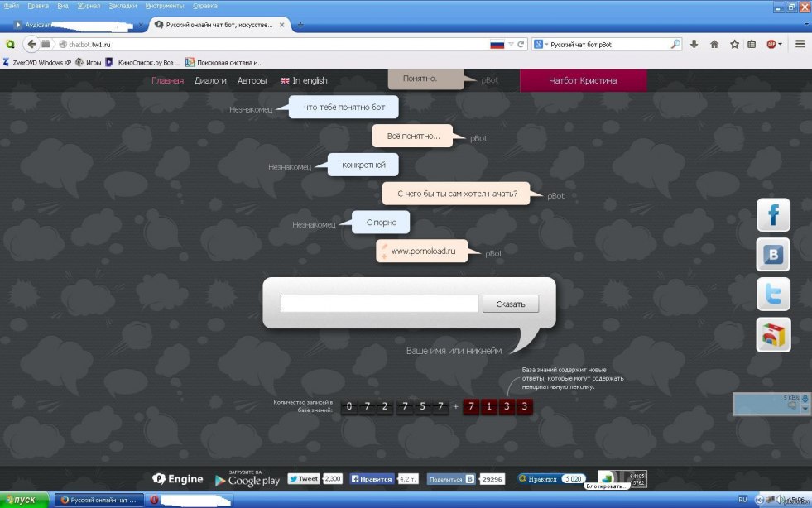This screenshot has width=812, height=508.
Task: Go to the browser Home page icon
Action: (x=714, y=44)
